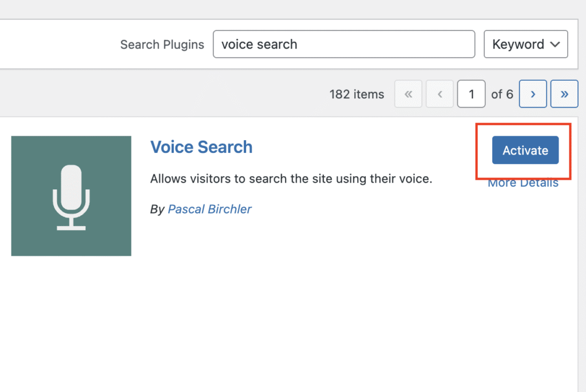Click the 182 items count

[357, 94]
